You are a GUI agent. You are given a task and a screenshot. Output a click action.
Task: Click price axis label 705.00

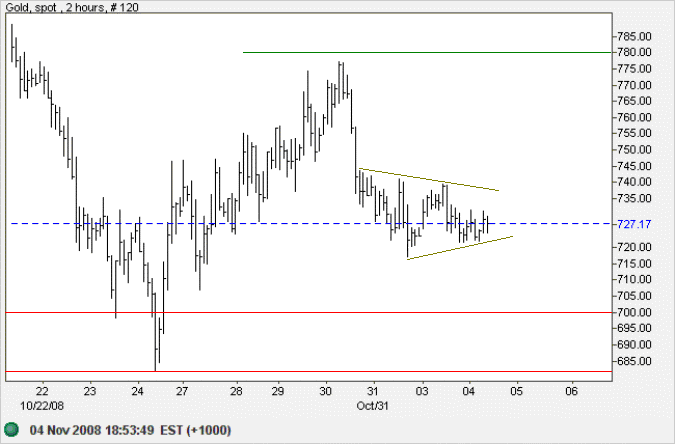[634, 296]
